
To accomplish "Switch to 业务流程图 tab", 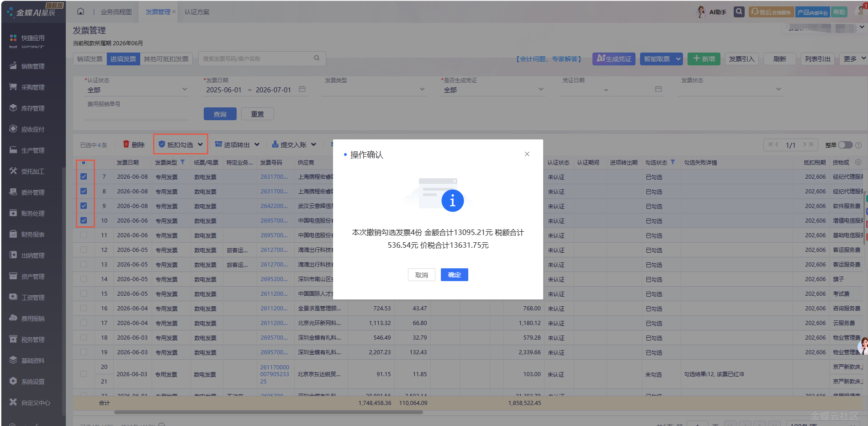I will (116, 12).
